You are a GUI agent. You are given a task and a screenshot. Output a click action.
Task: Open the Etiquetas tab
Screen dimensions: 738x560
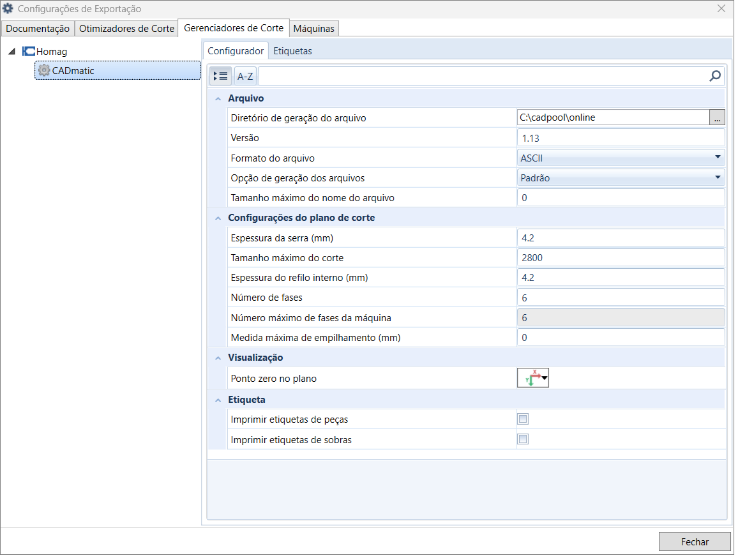click(x=292, y=51)
